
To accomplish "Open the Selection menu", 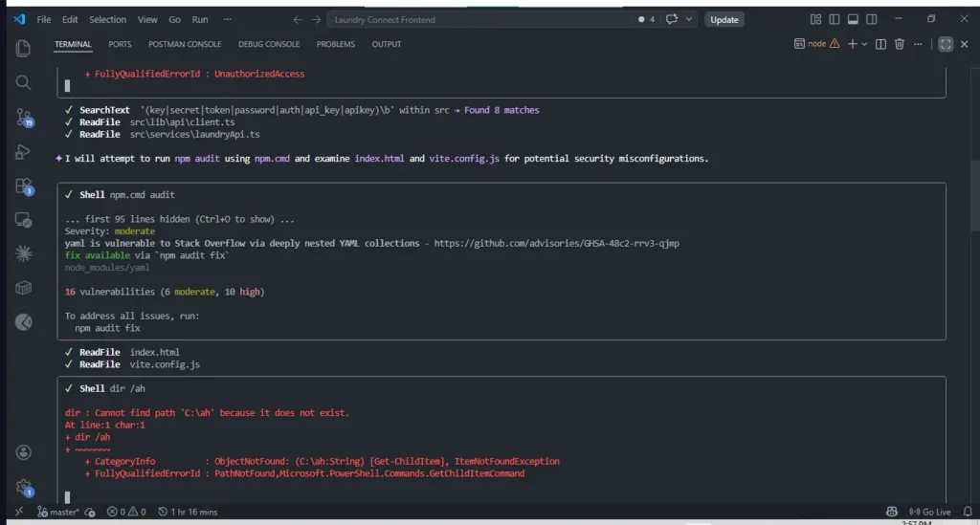I will (x=107, y=19).
